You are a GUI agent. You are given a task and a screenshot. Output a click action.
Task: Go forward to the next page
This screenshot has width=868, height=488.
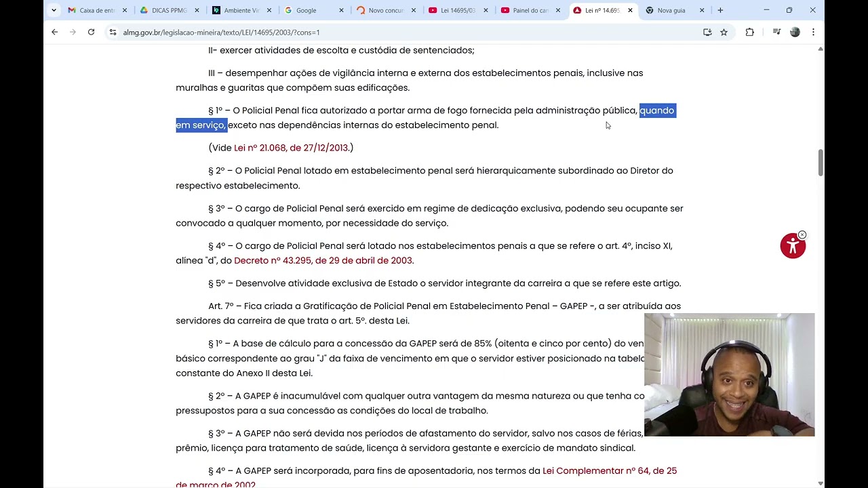click(73, 32)
